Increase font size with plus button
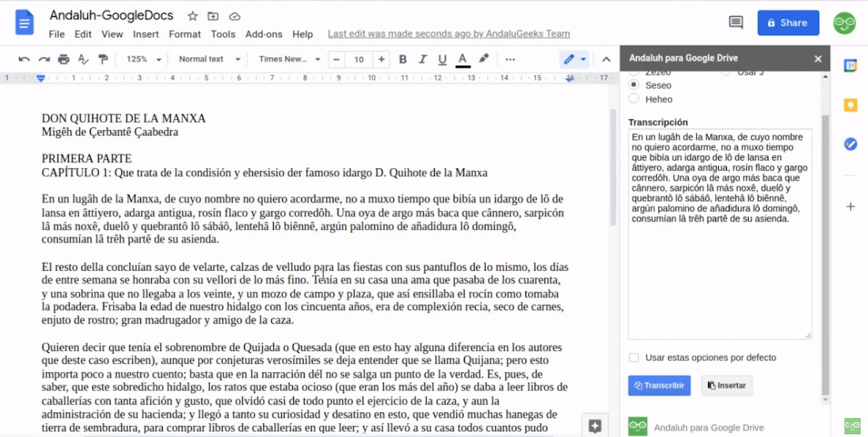The width and height of the screenshot is (868, 437). pos(382,59)
